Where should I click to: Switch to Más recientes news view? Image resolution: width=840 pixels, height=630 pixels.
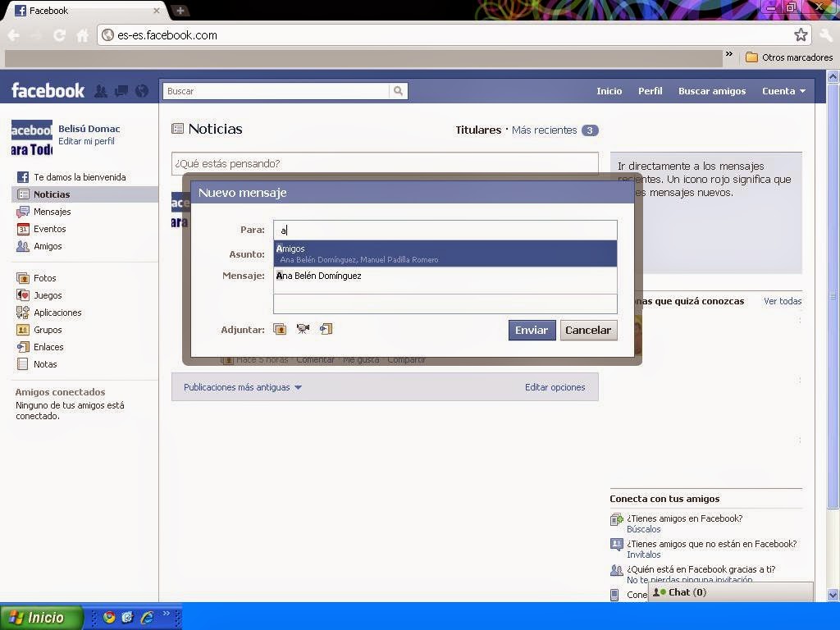click(544, 130)
